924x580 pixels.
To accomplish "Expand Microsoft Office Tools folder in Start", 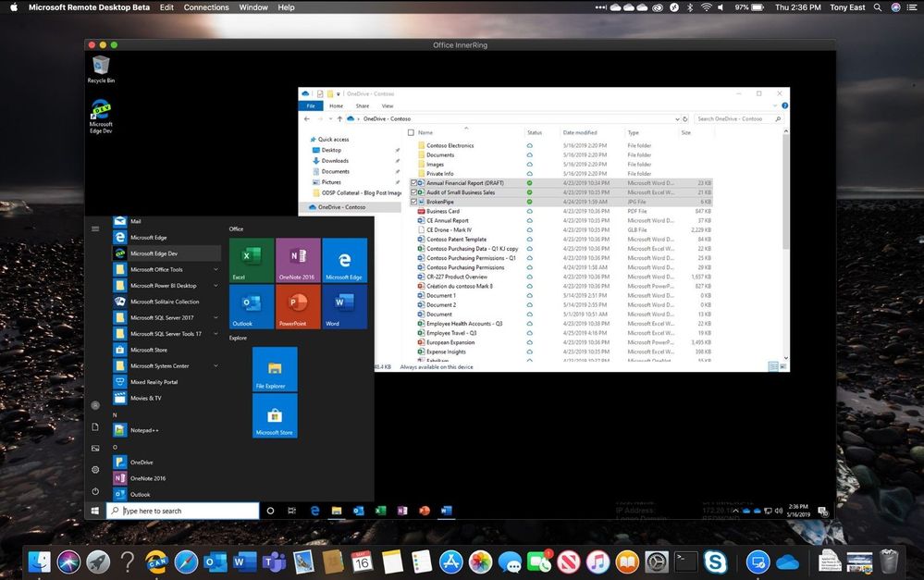I will (216, 269).
